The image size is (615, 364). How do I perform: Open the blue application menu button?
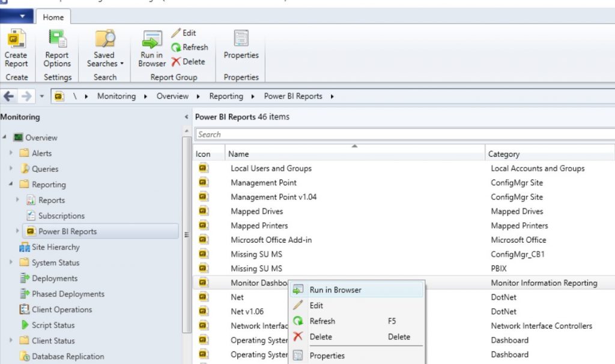pos(16,16)
